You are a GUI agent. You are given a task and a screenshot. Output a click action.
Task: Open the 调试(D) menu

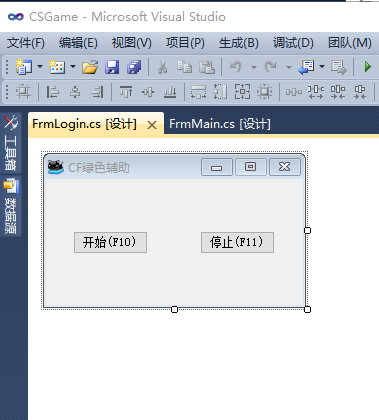tap(293, 43)
